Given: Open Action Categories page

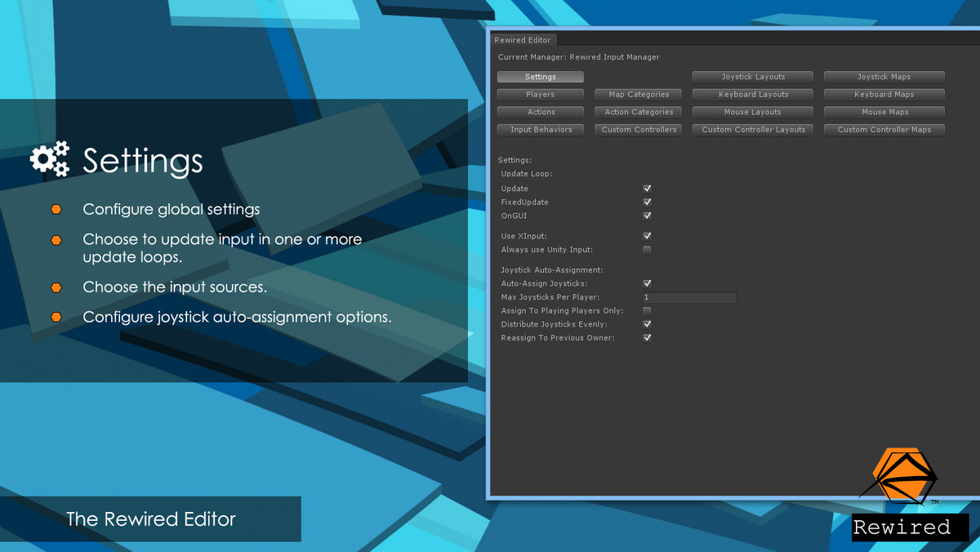Looking at the screenshot, I should pos(639,112).
